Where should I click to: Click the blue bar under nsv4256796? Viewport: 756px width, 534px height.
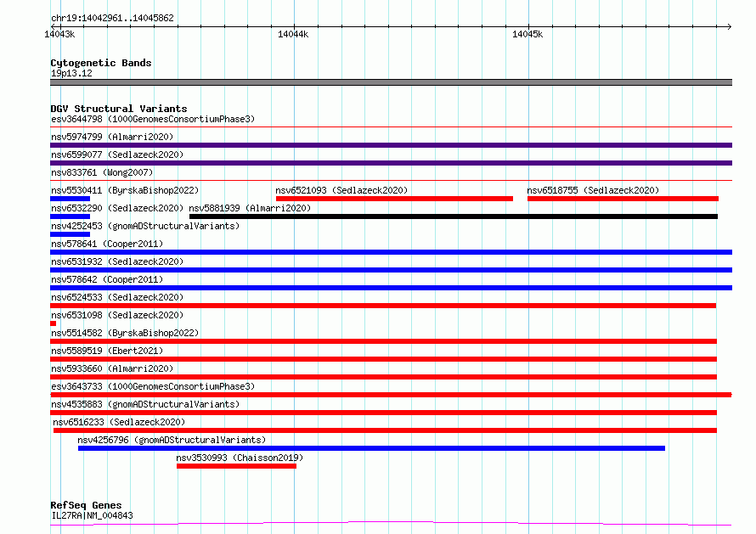point(372,448)
